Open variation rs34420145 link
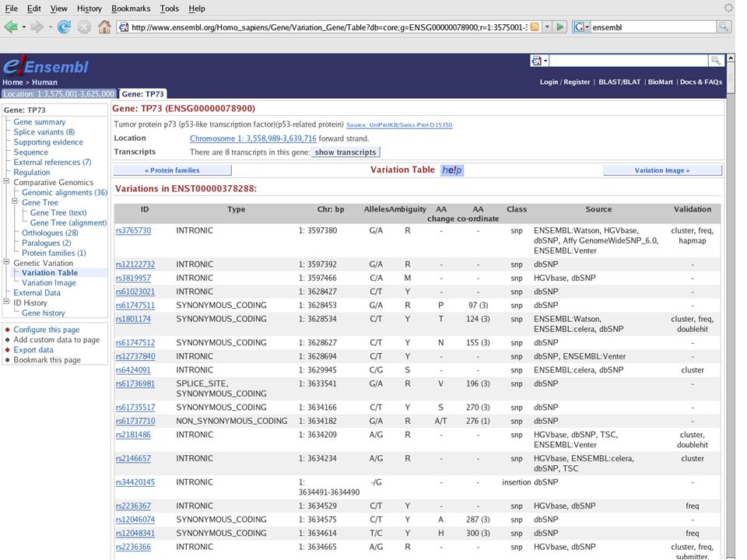This screenshot has width=747, height=560. [135, 482]
